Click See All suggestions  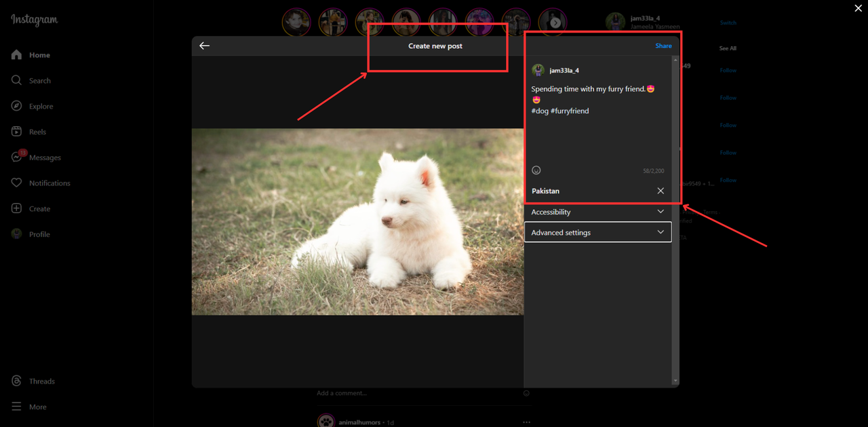pos(728,48)
